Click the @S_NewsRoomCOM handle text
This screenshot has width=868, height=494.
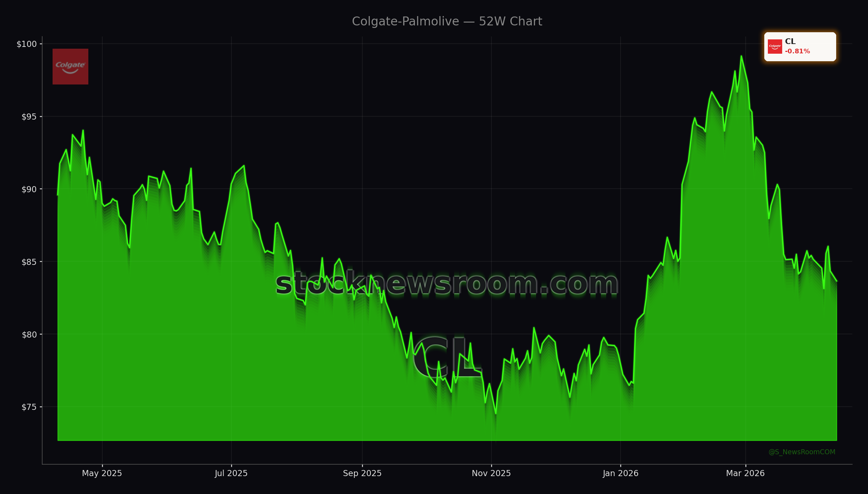pos(802,452)
